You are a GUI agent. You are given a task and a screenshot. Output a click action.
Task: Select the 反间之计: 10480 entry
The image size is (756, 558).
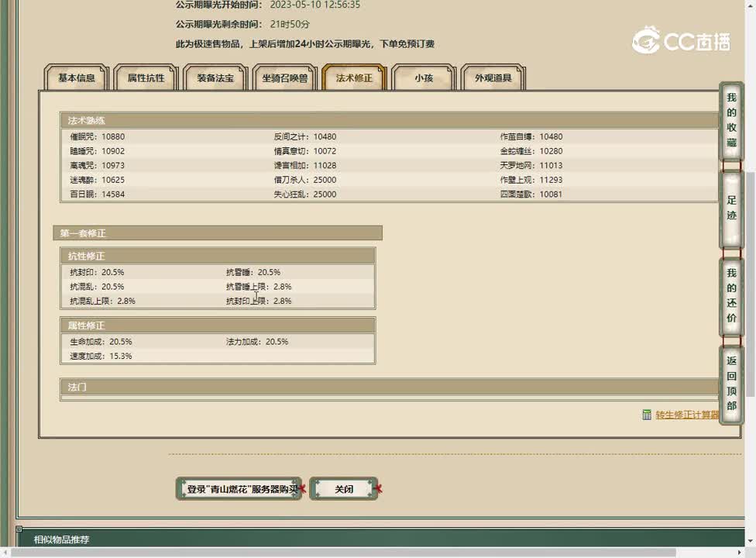[x=305, y=136]
